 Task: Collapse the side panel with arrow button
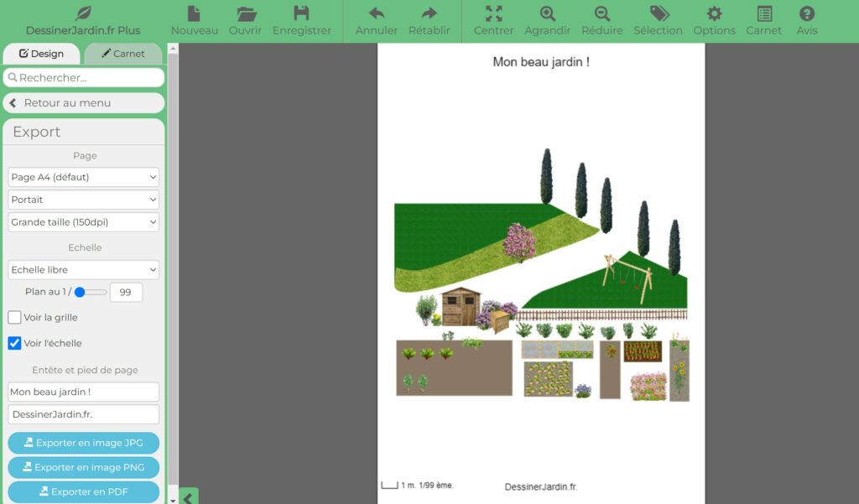click(188, 497)
